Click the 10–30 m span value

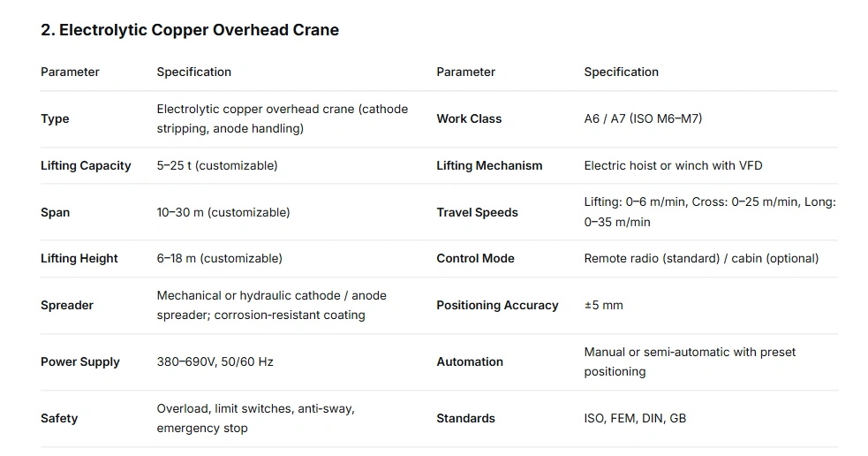[223, 212]
